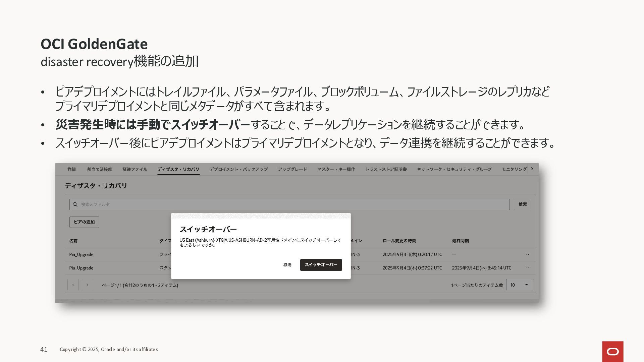Select the ディザスタ・リカバリ tab
The height and width of the screenshot is (362, 644).
click(x=178, y=169)
